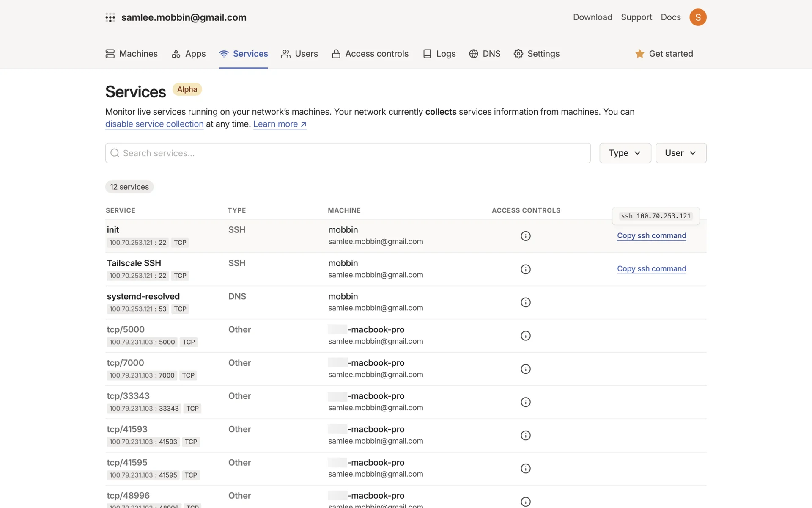The image size is (812, 508).
Task: Go to the DNS tab
Action: [485, 54]
